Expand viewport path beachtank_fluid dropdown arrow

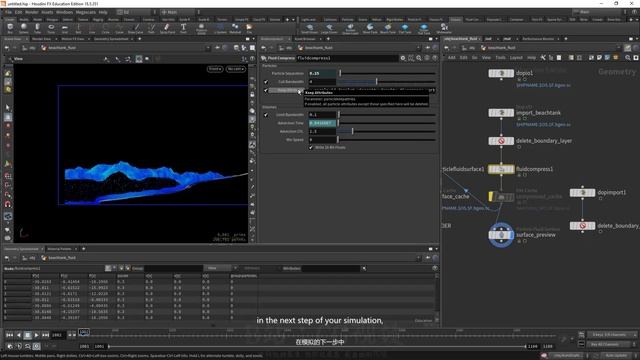tap(208, 48)
